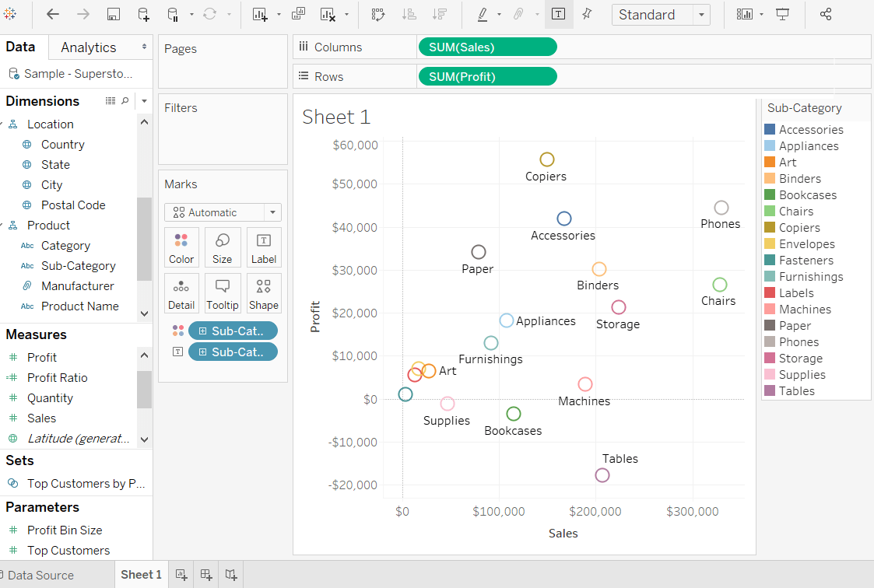Switch to the Analytics pane tab
Viewport: 874px width, 588px height.
click(89, 47)
